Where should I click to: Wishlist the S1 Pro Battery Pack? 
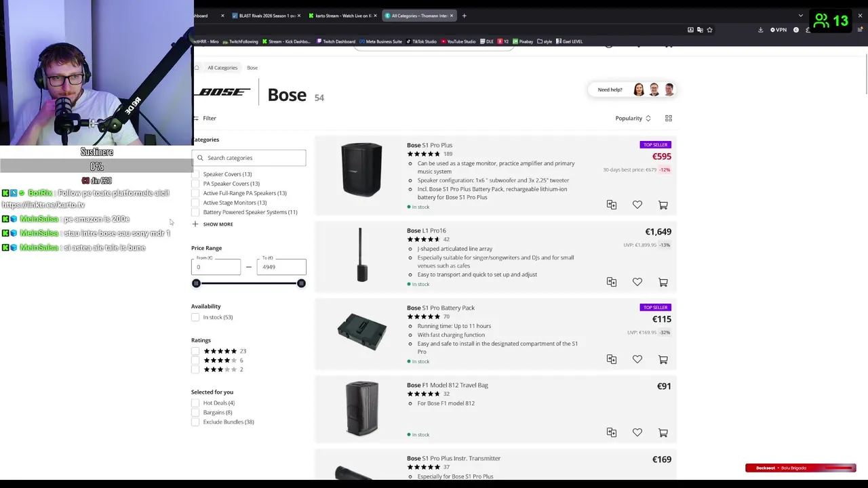(637, 359)
